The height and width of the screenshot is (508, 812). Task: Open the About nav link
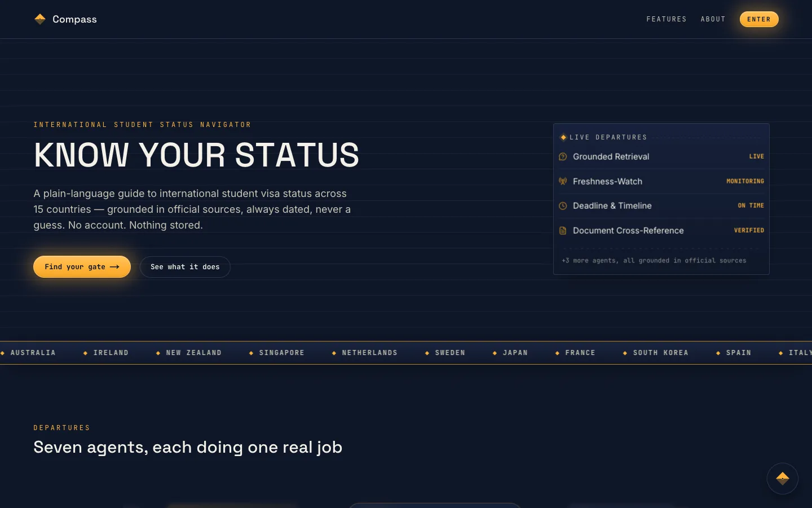tap(713, 19)
